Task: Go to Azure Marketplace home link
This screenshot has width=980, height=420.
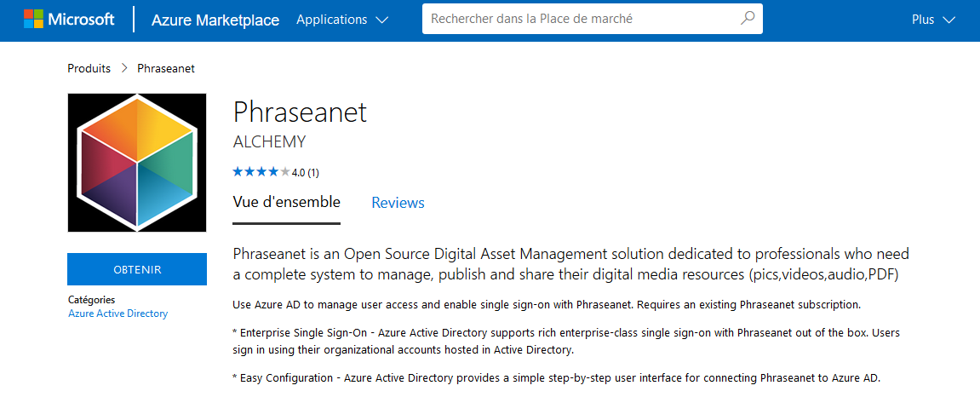Action: coord(215,20)
